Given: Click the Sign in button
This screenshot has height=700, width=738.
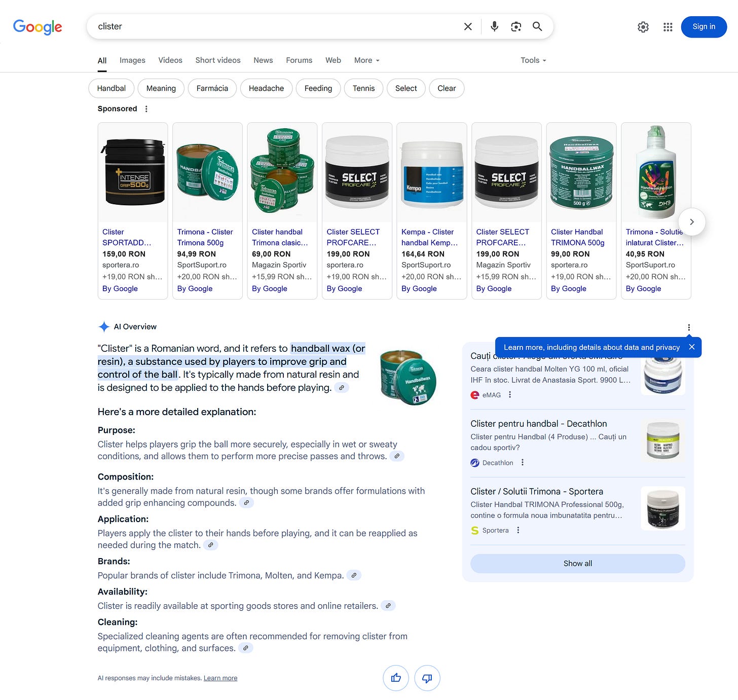Looking at the screenshot, I should pos(704,27).
